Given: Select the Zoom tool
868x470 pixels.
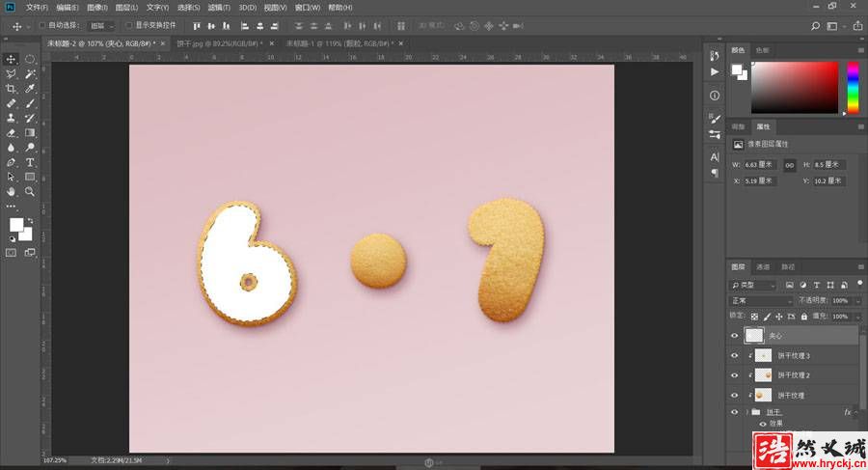Looking at the screenshot, I should (30, 191).
